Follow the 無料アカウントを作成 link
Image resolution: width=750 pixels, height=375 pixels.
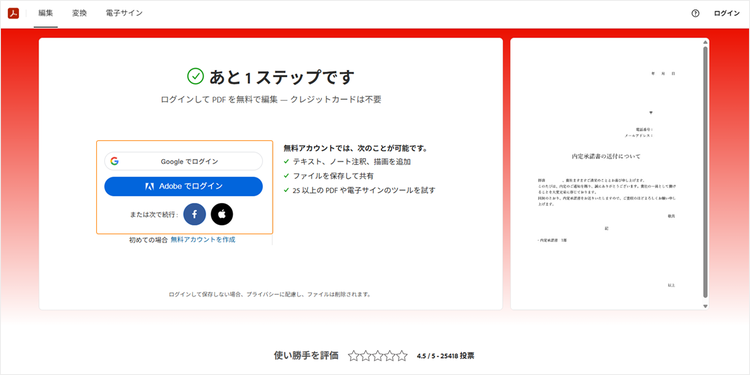(x=203, y=240)
